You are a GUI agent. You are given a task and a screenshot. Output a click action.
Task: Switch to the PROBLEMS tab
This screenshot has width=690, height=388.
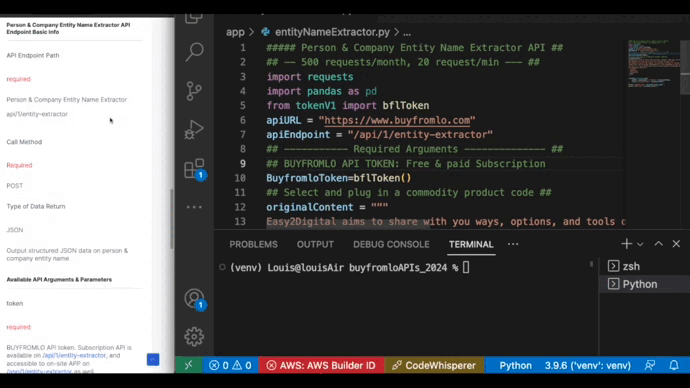point(253,245)
